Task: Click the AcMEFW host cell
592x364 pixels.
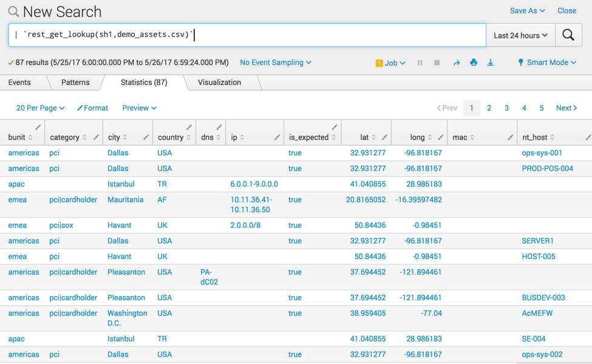Action: 537,314
